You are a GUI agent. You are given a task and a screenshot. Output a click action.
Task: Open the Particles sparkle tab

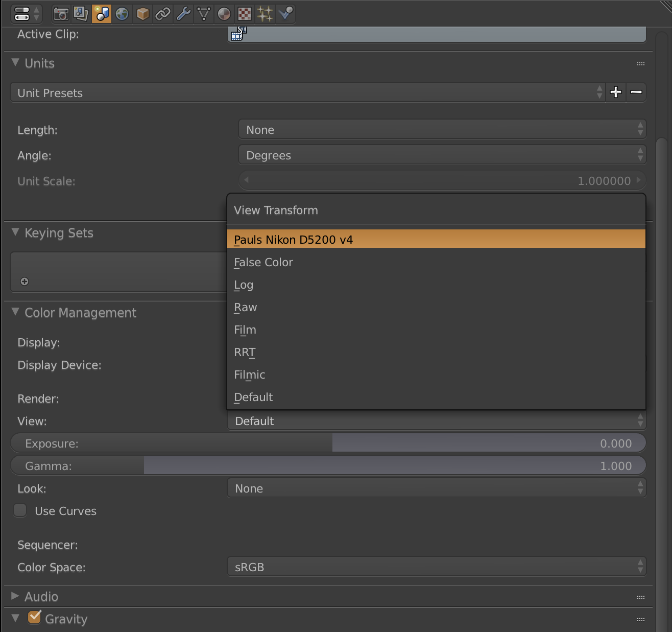tap(265, 14)
